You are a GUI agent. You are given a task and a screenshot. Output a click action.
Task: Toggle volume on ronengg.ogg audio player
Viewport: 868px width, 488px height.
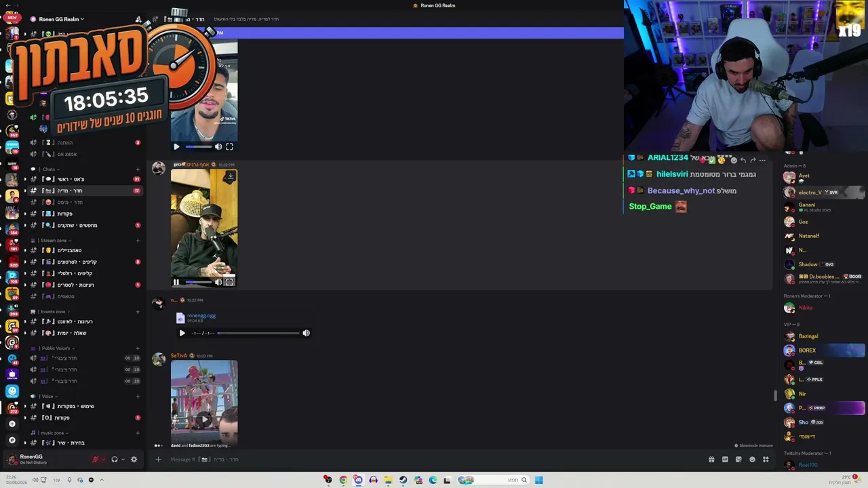click(306, 333)
